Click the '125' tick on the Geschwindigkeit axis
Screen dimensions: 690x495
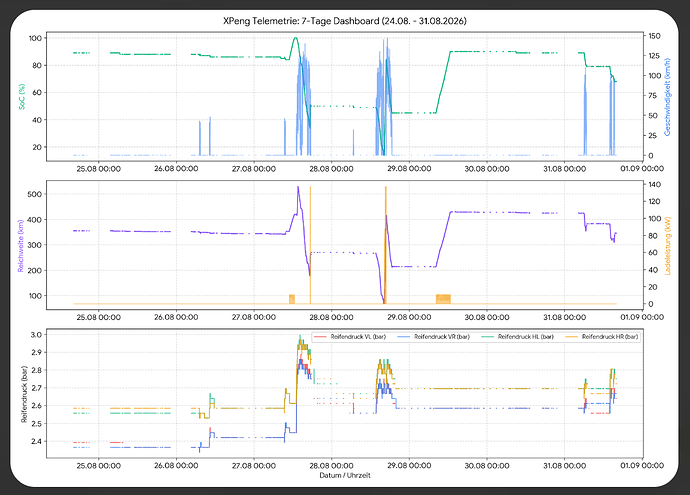click(654, 56)
